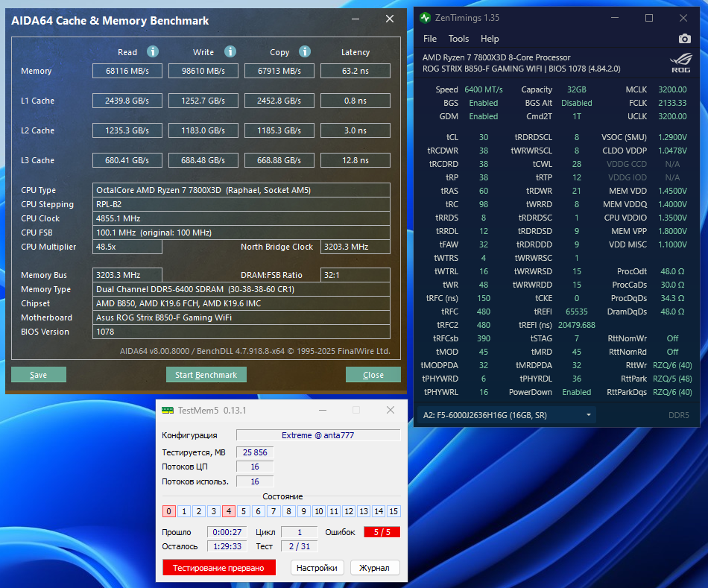Viewport: 708px width, 588px height.
Task: Click the Осталось remaining time 1:29:33
Action: 227,546
